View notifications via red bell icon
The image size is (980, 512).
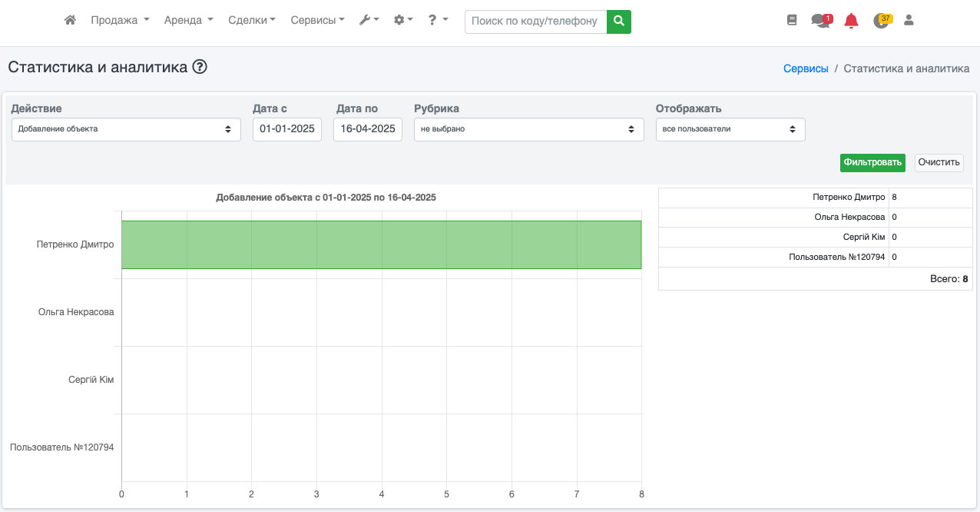pos(851,21)
